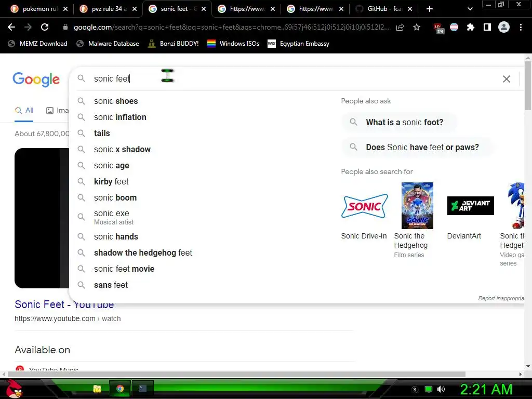
Task: Reload the current page
Action: pyautogui.click(x=45, y=27)
